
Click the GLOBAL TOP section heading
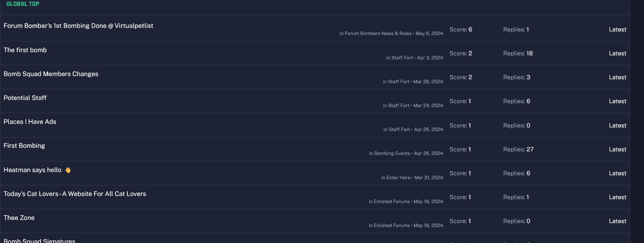tap(23, 4)
